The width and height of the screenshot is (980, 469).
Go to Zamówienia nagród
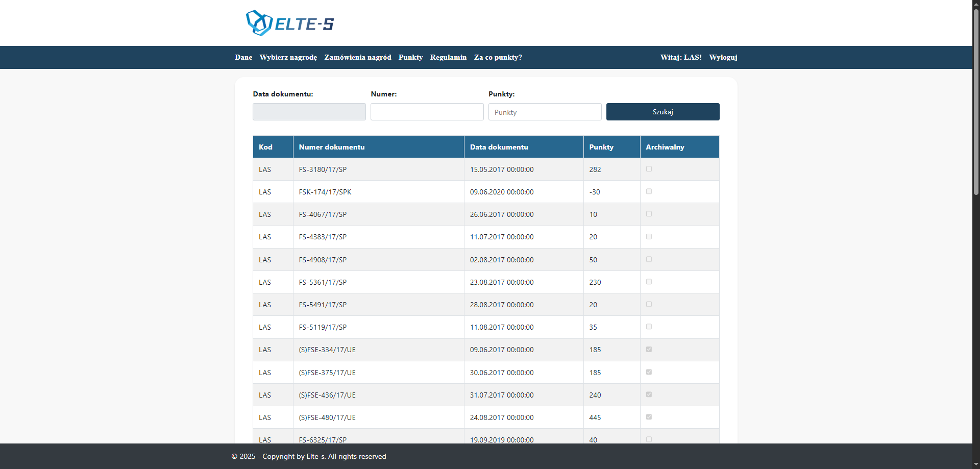tap(357, 57)
